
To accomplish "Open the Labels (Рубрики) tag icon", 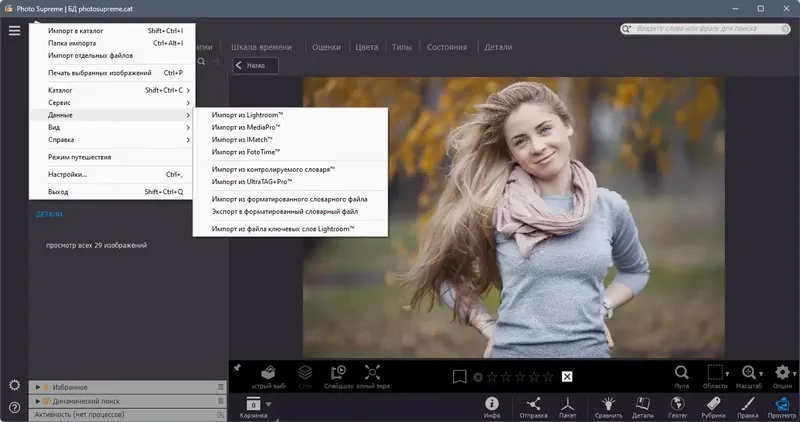I will [712, 403].
